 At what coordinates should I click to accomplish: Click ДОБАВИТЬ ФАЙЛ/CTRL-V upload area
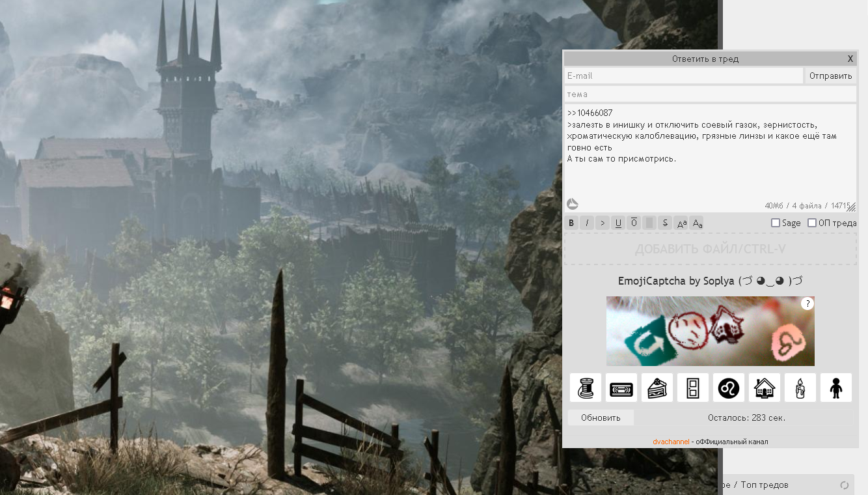[x=711, y=249]
